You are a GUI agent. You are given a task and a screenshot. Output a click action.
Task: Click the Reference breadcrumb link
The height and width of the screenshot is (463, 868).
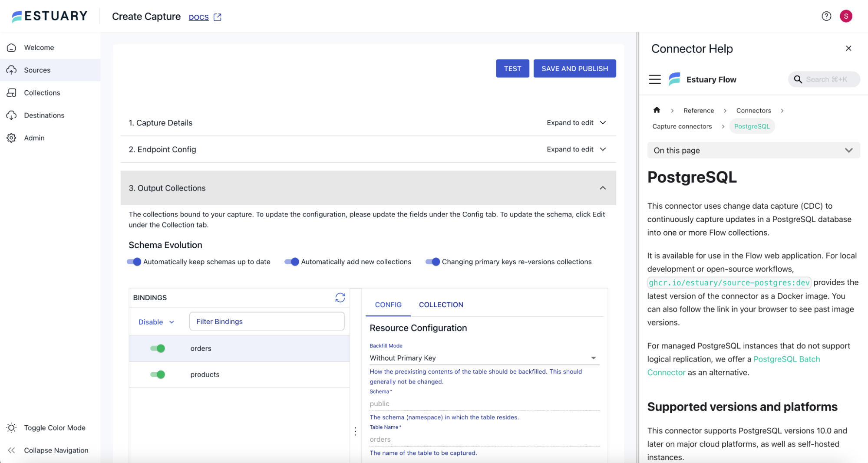(698, 110)
